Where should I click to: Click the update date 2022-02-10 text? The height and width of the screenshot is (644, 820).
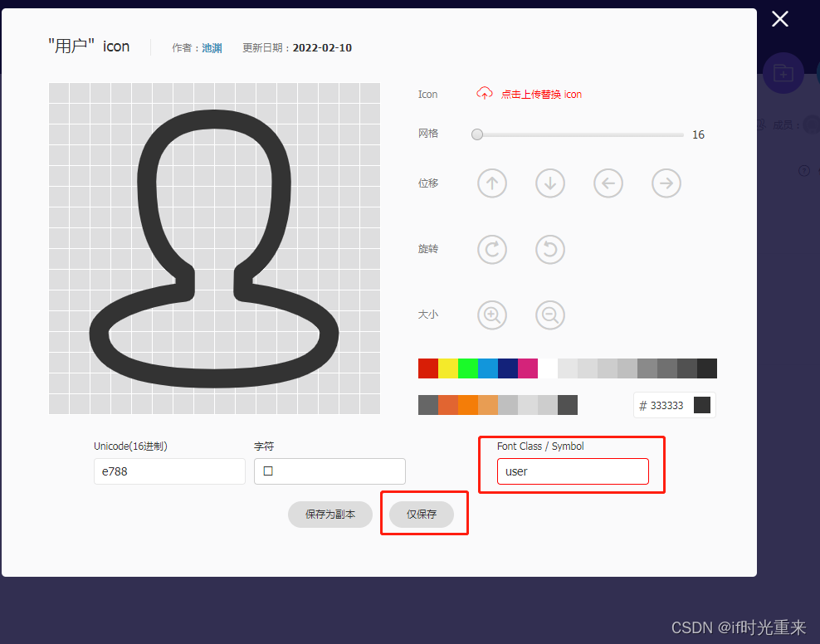(x=322, y=48)
